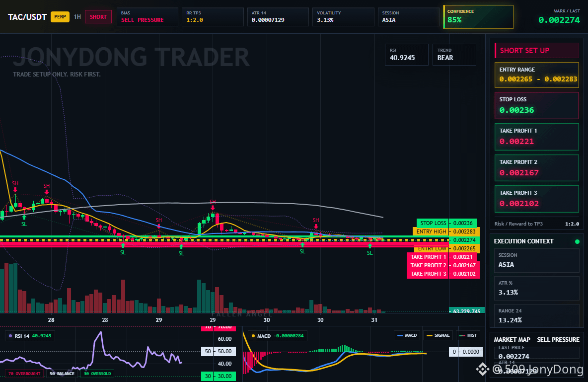
Task: Click the Confidence 85% box
Action: 478,17
